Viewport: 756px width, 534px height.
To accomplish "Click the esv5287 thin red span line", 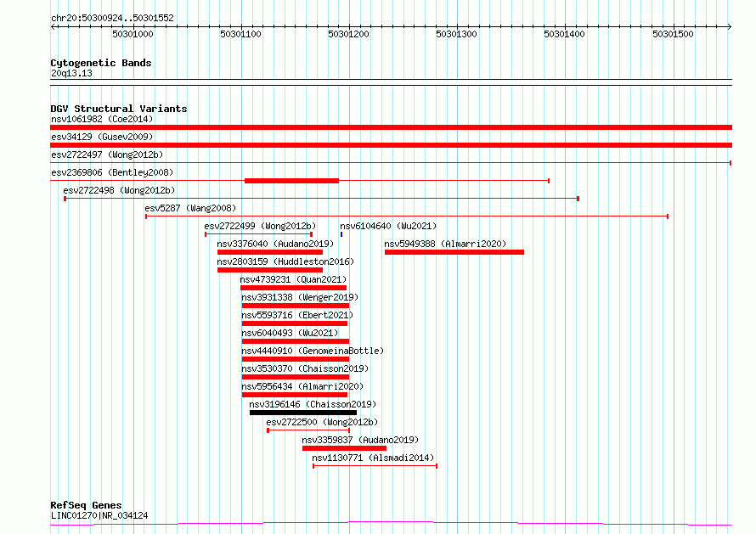I will point(407,216).
